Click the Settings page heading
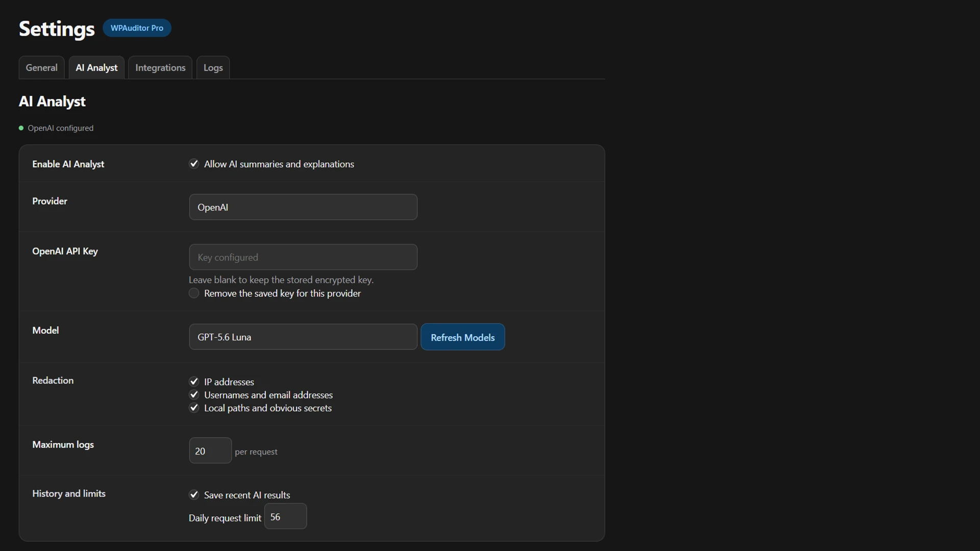This screenshot has width=980, height=551. tap(57, 29)
